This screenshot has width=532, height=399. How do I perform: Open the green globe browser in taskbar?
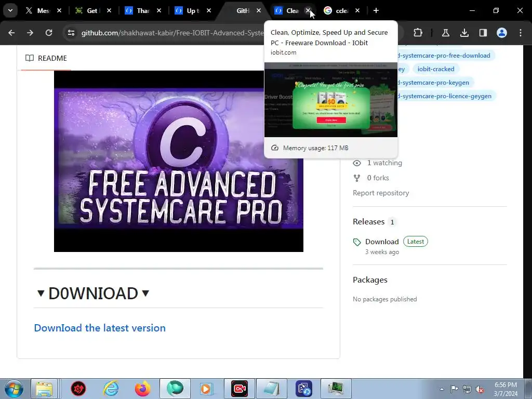tap(175, 389)
